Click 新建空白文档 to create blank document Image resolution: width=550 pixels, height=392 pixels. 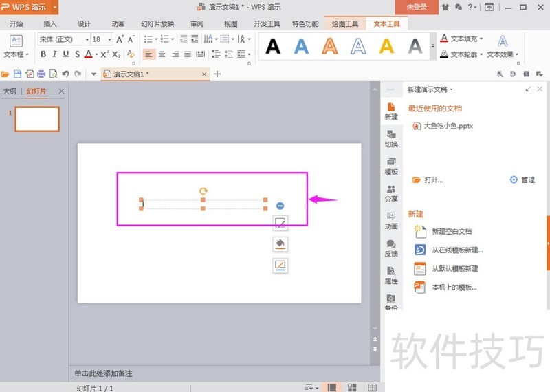tap(452, 232)
